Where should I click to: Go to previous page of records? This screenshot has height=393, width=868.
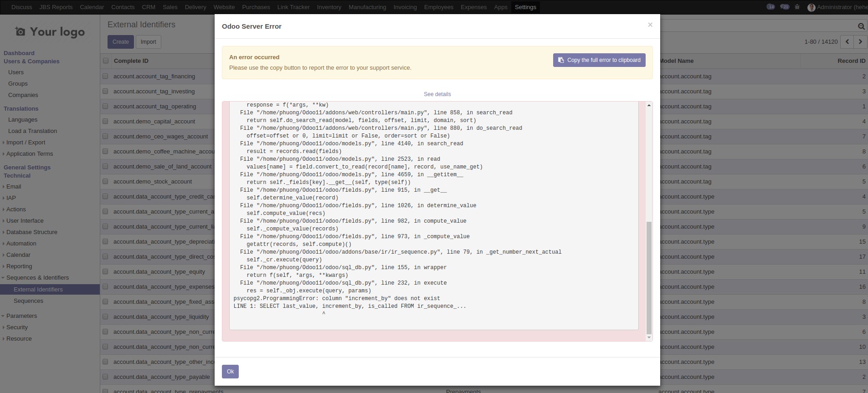[x=847, y=41]
